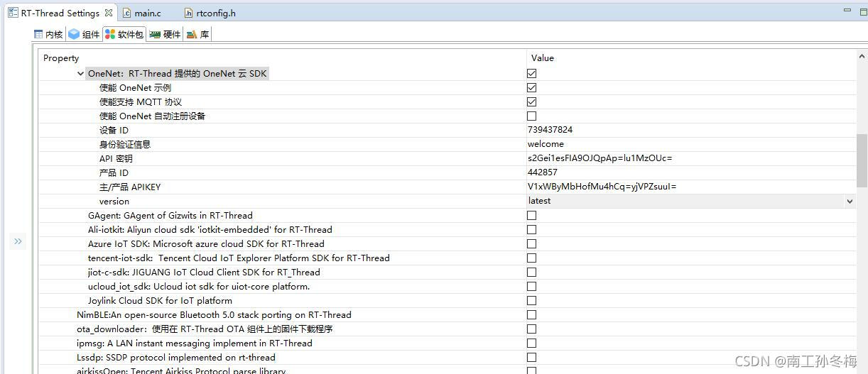Enable the Joylink Cloud SDK checkbox
The height and width of the screenshot is (374, 868).
pos(531,300)
